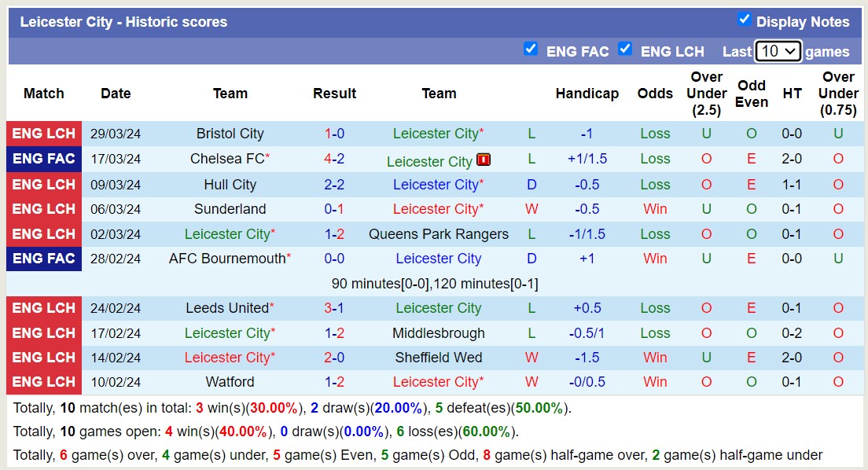Viewport: 868px width, 470px height.
Task: Select the ENG FAC badge on AFC Bournemouth row
Action: 43,259
